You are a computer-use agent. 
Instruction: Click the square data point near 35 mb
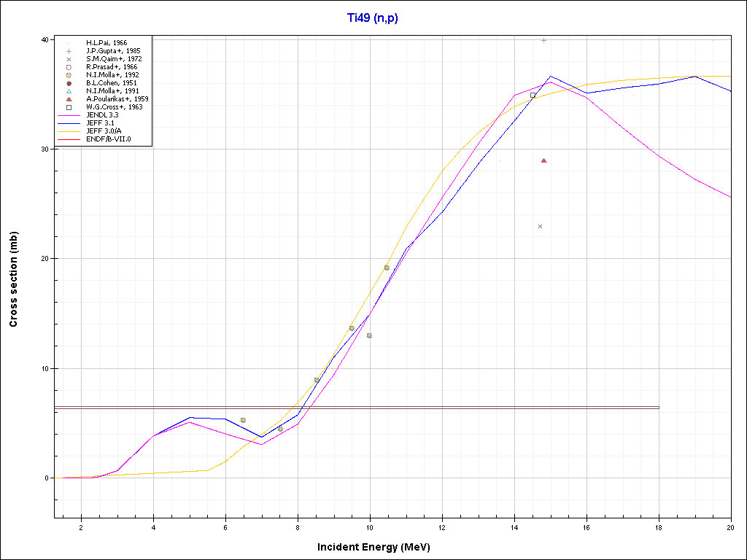(533, 95)
